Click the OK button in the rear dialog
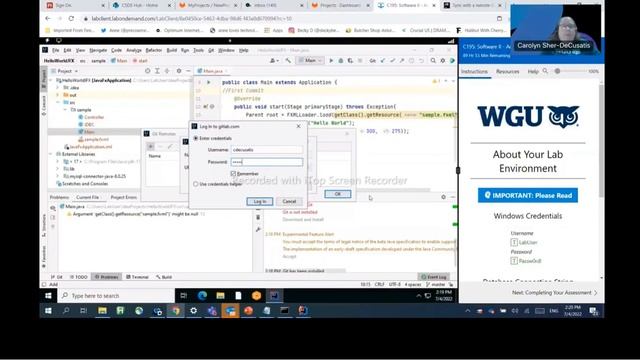 tap(338, 194)
